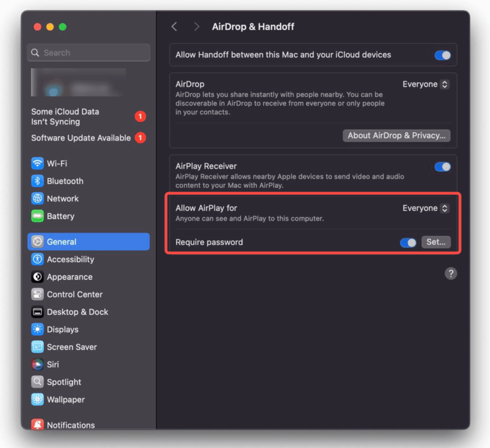490x448 pixels.
Task: Click the Bluetooth sidebar icon
Action: (x=37, y=181)
